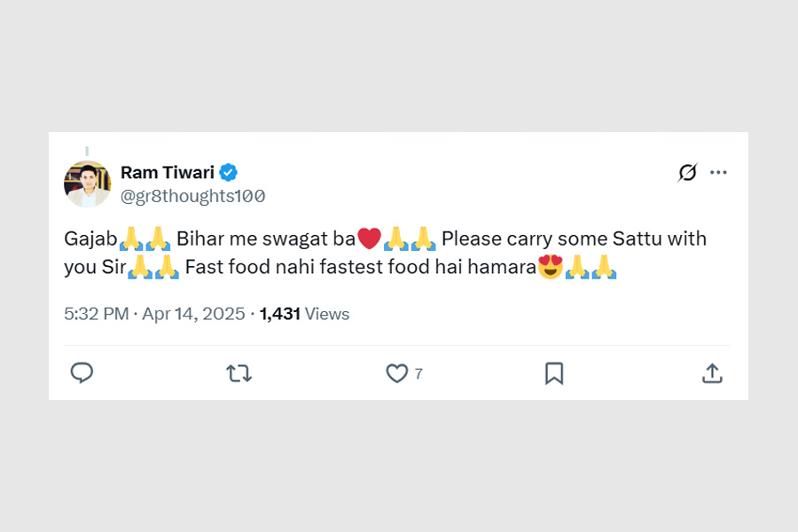This screenshot has width=798, height=532.
Task: Visit the @gr8thoughts100 handle link
Action: (192, 196)
